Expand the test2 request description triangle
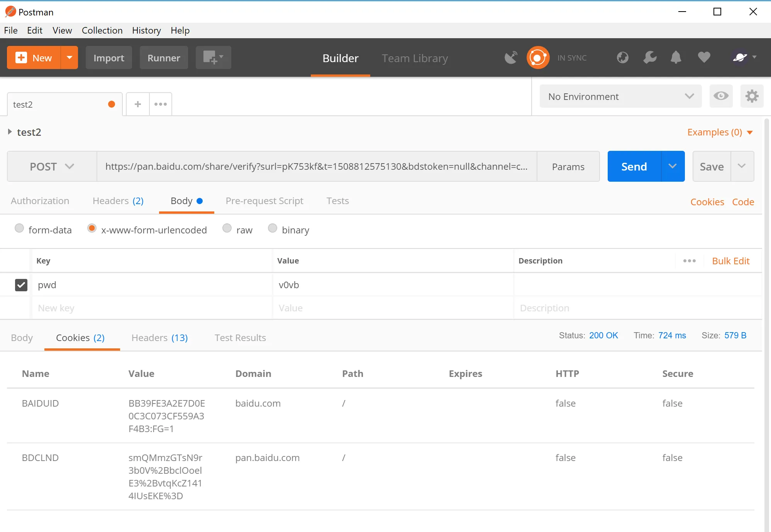 (10, 132)
